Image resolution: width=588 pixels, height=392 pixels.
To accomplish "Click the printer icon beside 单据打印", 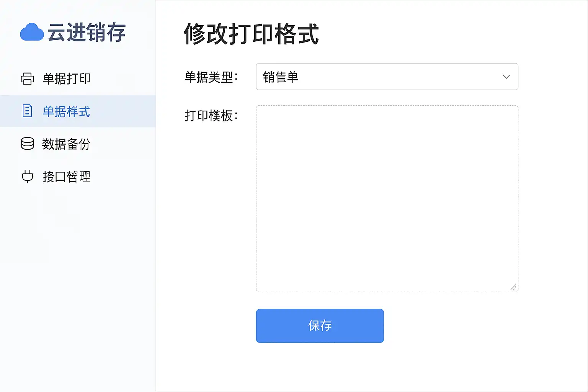I will [x=27, y=78].
